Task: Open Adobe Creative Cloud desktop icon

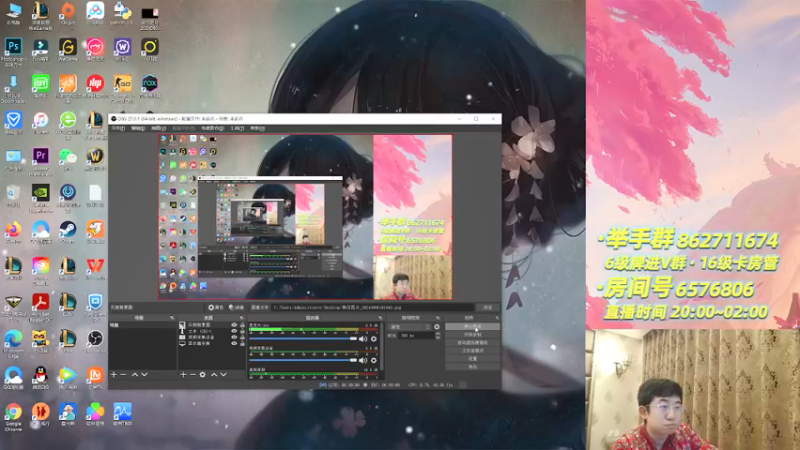Action: tap(41, 266)
